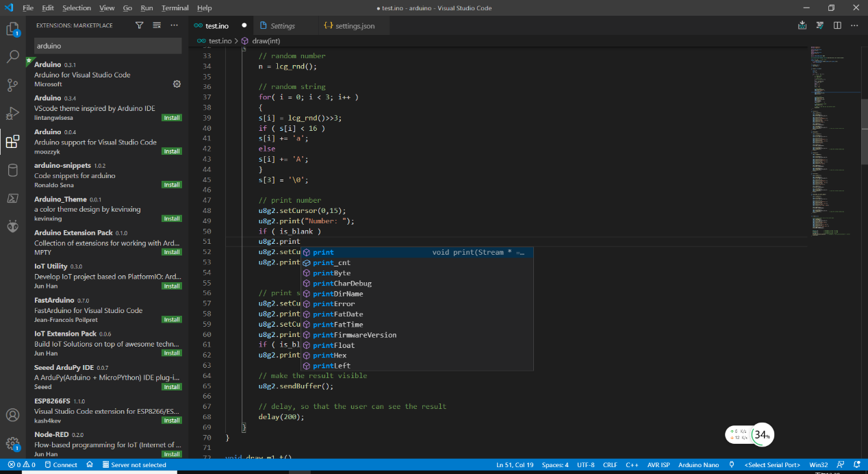Click the code minimap on the right

[x=830, y=137]
